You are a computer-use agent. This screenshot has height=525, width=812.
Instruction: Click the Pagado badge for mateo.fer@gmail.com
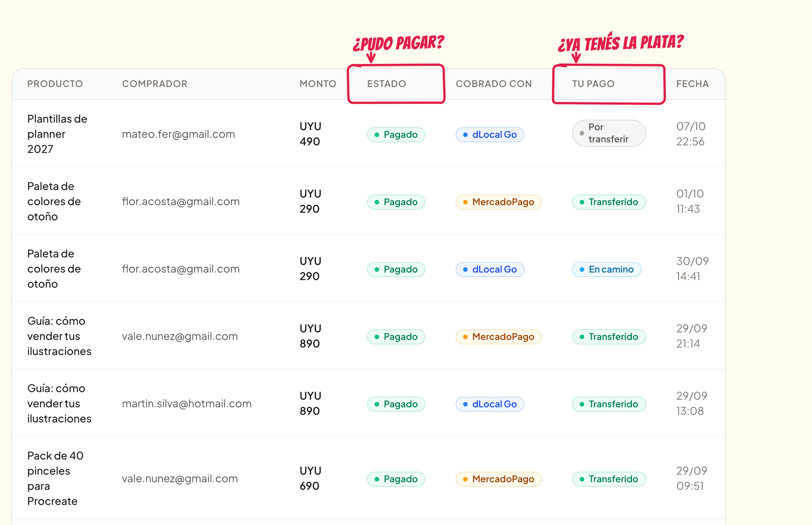tap(396, 135)
